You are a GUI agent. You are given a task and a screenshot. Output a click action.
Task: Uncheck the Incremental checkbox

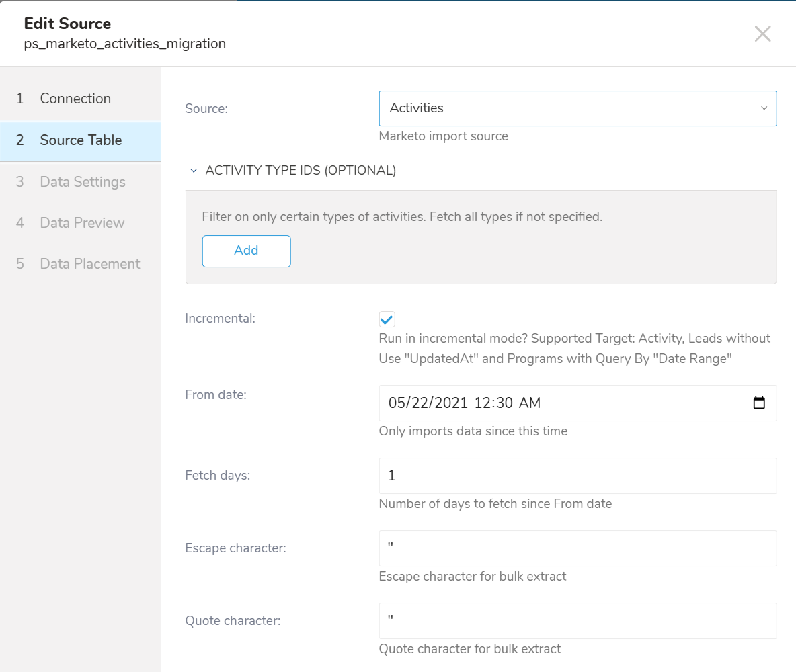coord(387,319)
